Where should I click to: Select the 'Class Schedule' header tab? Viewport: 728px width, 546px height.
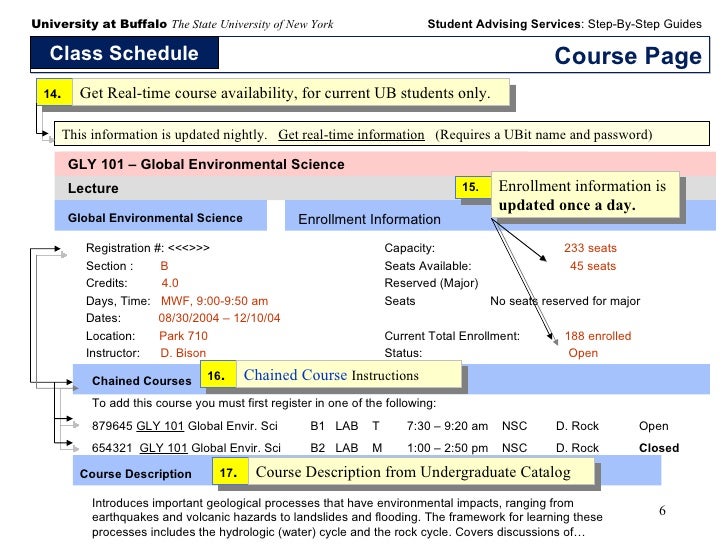124,53
